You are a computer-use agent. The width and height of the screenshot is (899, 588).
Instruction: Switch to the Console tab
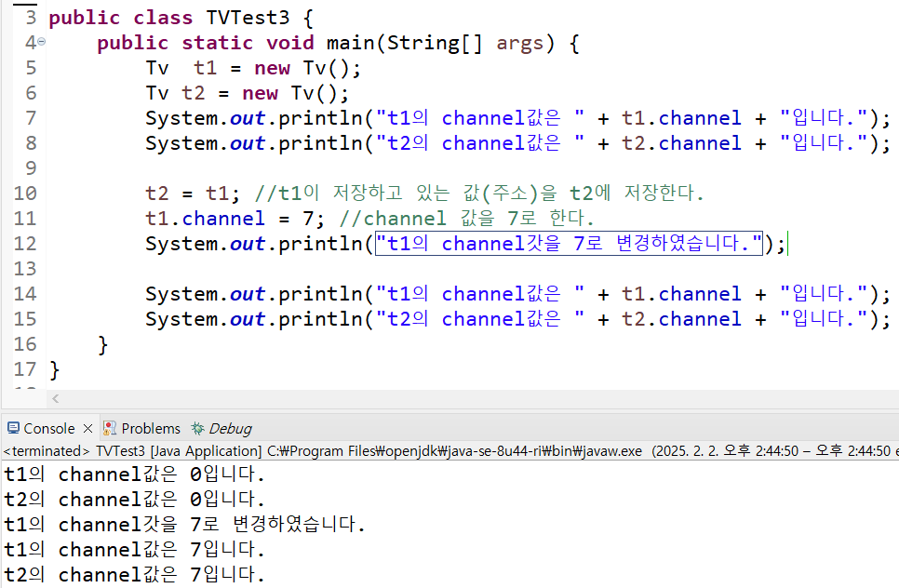point(48,429)
